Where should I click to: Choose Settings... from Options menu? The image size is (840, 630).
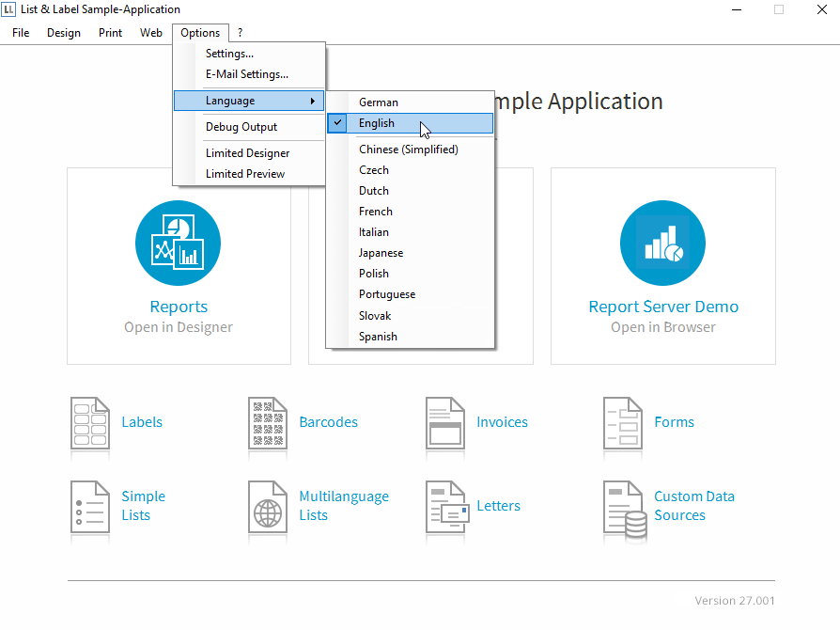[x=249, y=54]
